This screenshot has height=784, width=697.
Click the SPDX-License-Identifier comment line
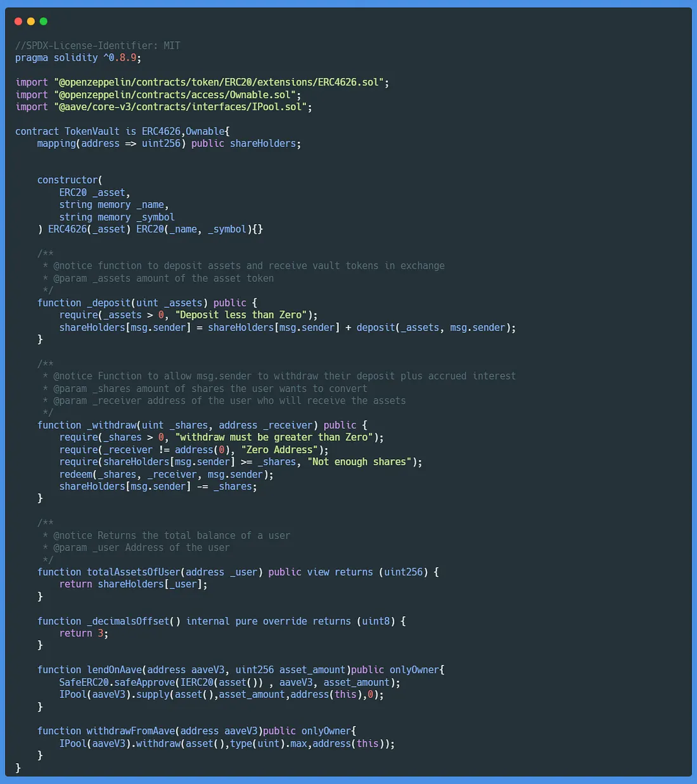pos(98,46)
